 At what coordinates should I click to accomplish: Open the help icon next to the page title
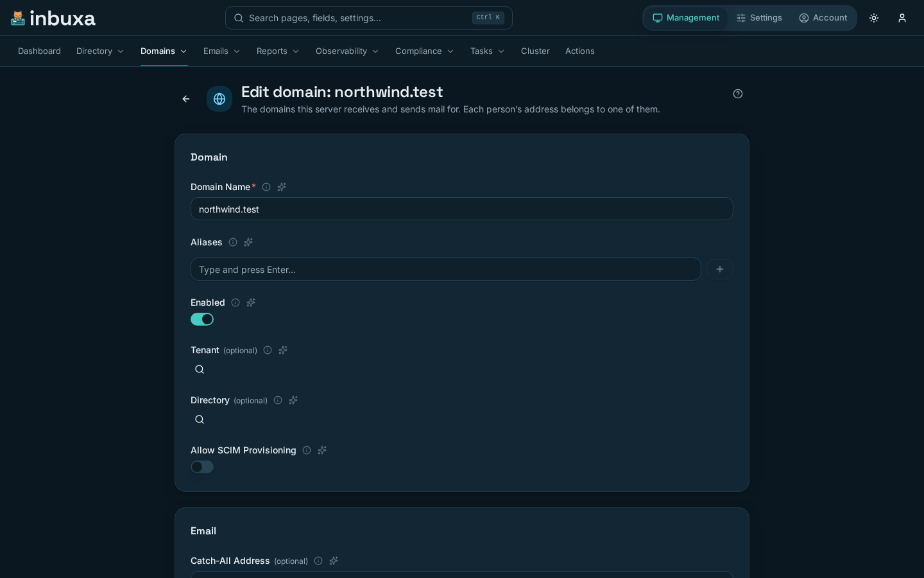pyautogui.click(x=738, y=94)
